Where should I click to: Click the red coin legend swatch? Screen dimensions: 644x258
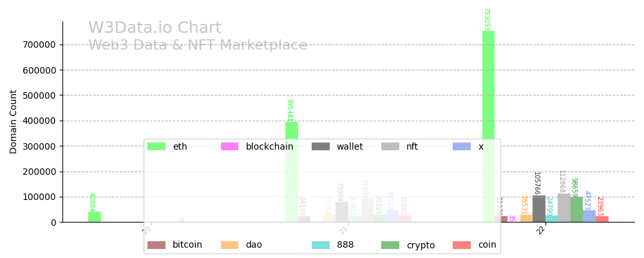(462, 245)
